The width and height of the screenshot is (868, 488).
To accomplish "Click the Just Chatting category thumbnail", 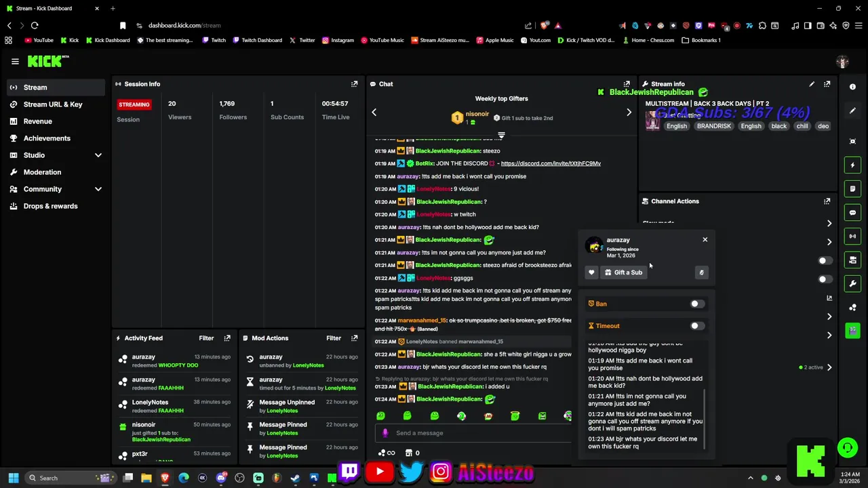I will 652,120.
